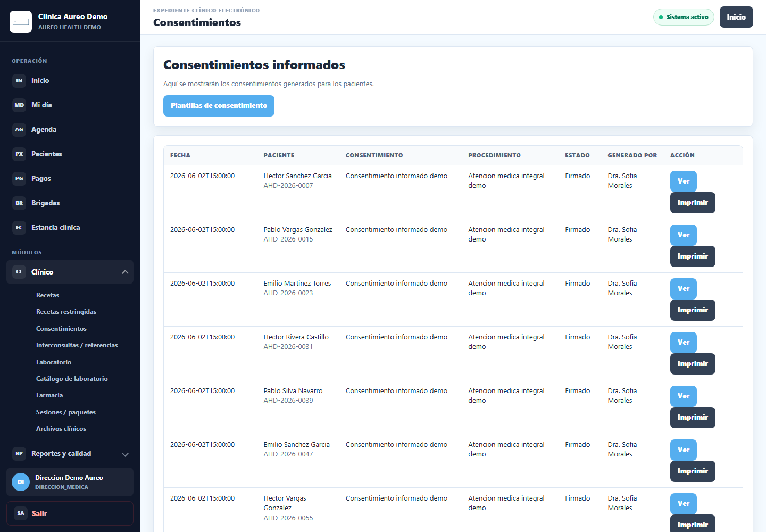The image size is (766, 532).
Task: Open Inicio in the sidebar
Action: 70,81
